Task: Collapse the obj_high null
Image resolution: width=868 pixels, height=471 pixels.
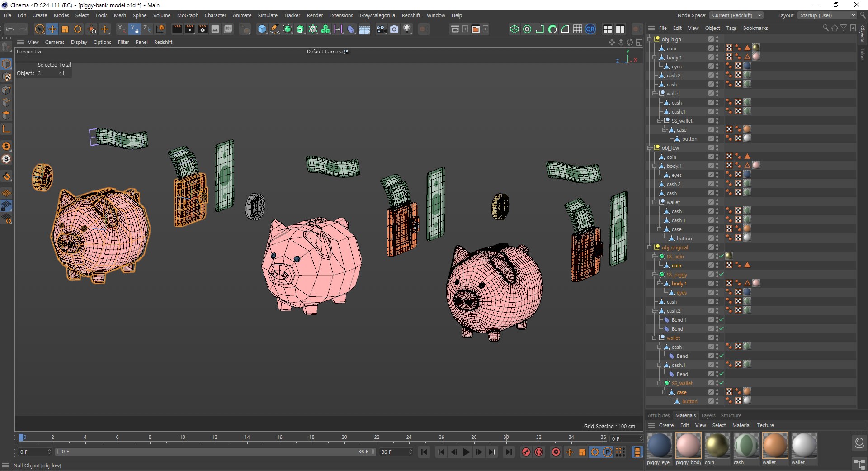Action: point(650,39)
